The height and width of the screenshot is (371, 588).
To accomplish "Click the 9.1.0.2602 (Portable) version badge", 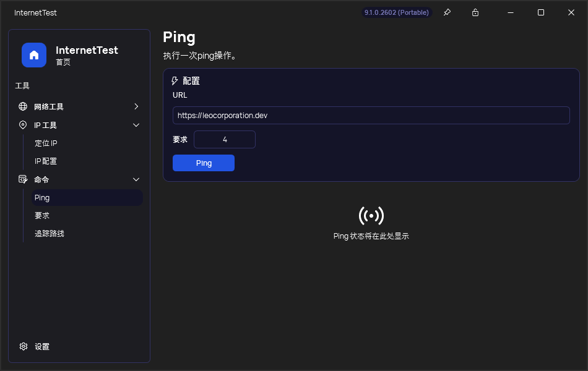I will (x=397, y=12).
